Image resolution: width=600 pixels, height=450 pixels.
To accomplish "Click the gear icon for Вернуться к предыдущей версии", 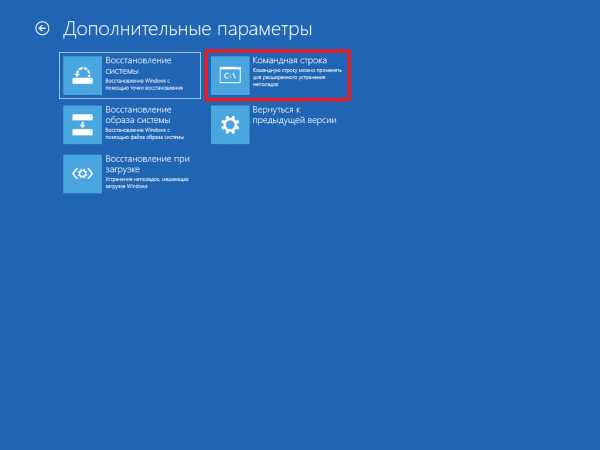I will [x=230, y=125].
